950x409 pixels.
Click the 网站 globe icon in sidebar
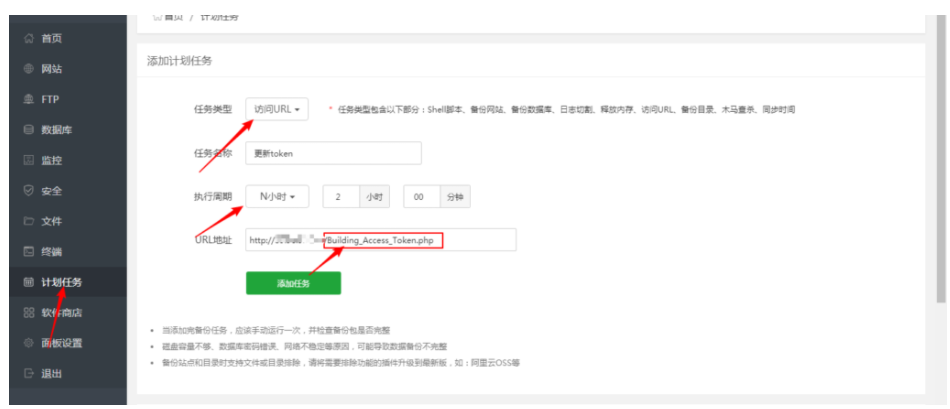[28, 69]
